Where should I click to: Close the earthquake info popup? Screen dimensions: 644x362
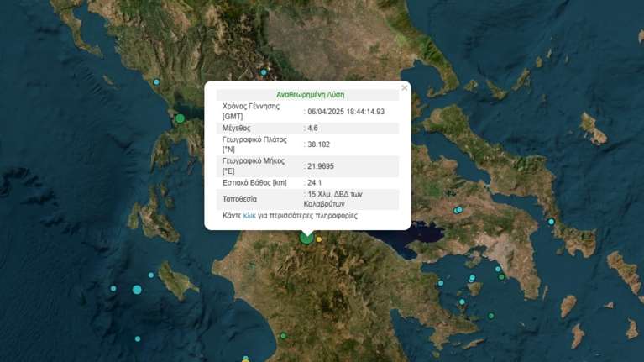(405, 87)
